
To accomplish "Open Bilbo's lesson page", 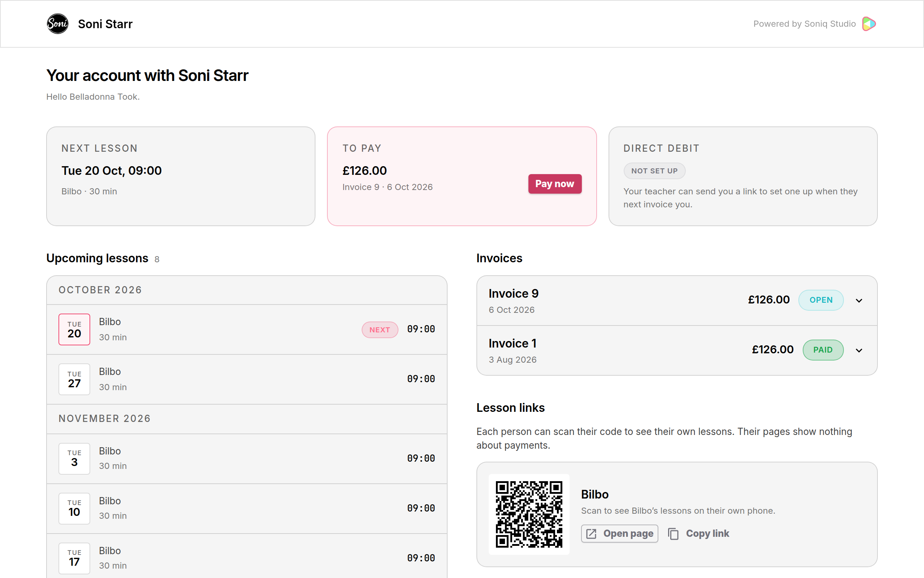I will click(x=619, y=534).
